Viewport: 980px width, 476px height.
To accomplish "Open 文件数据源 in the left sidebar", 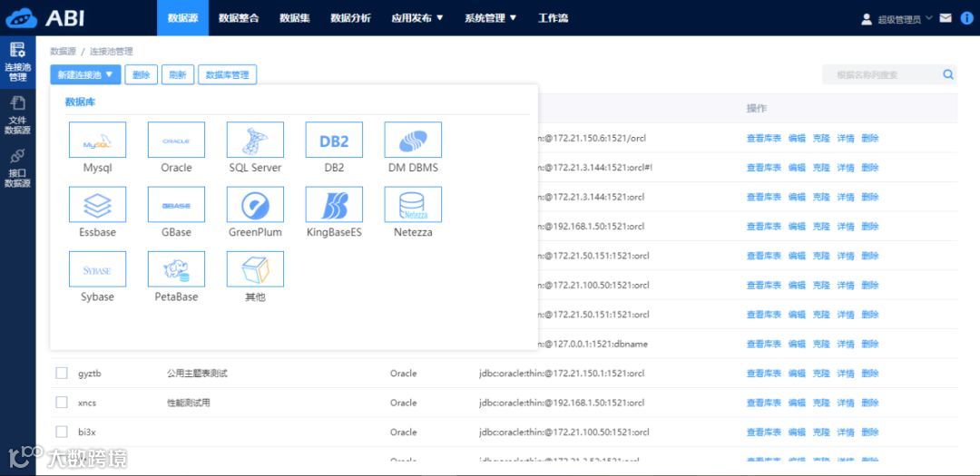I will [x=17, y=115].
